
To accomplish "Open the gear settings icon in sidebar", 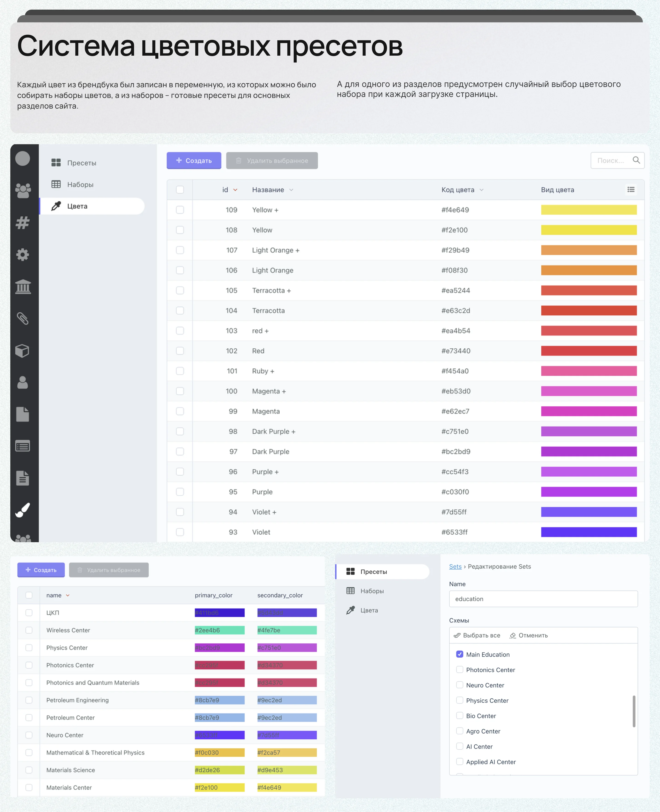I will click(22, 254).
